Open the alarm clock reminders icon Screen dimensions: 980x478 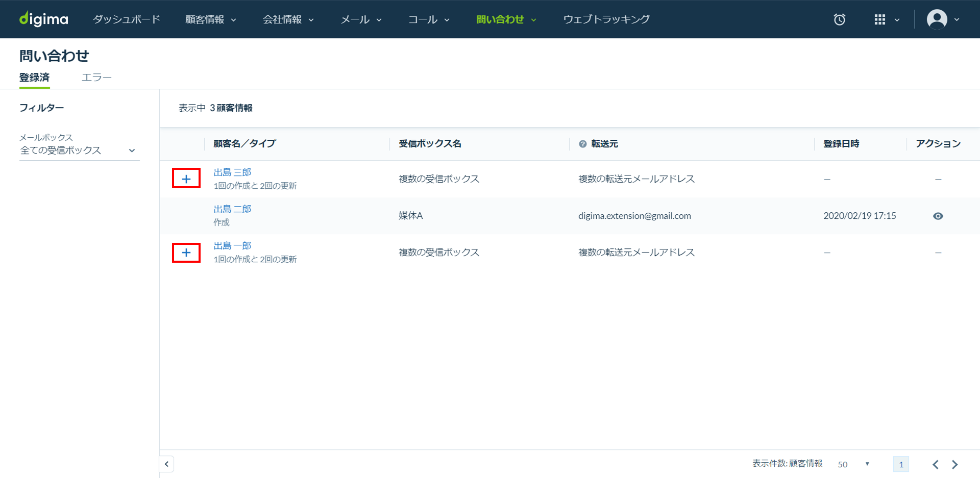tap(839, 19)
